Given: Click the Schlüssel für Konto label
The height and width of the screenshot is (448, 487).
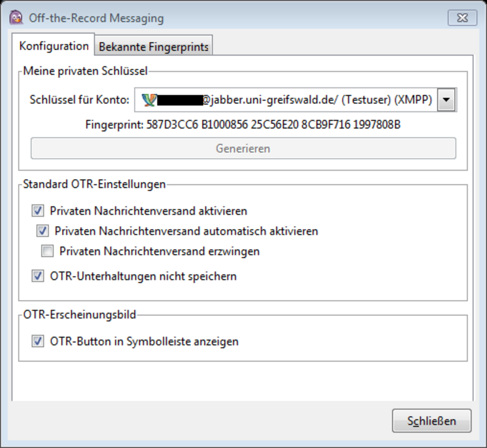Looking at the screenshot, I should tap(79, 100).
